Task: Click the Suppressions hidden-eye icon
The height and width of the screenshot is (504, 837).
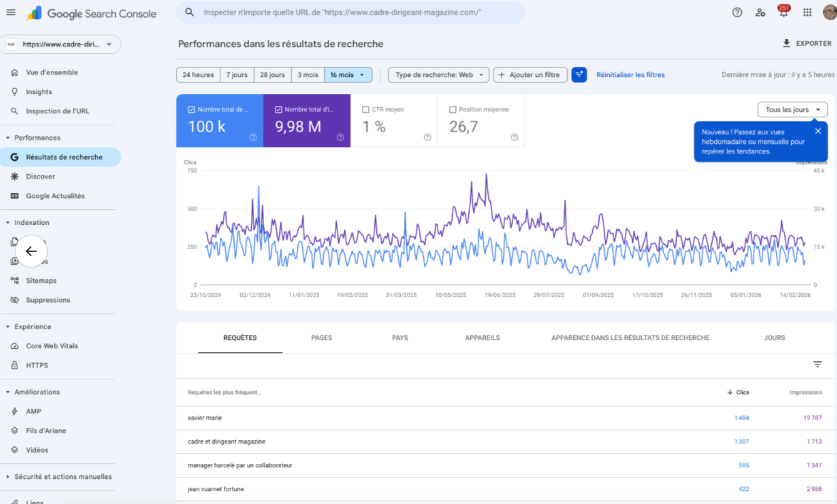Action: [14, 300]
